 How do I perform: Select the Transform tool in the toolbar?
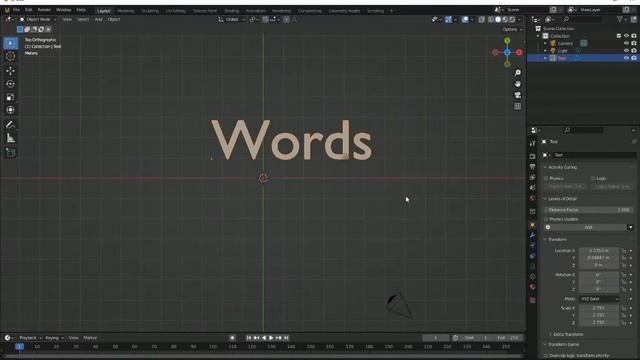point(11,110)
